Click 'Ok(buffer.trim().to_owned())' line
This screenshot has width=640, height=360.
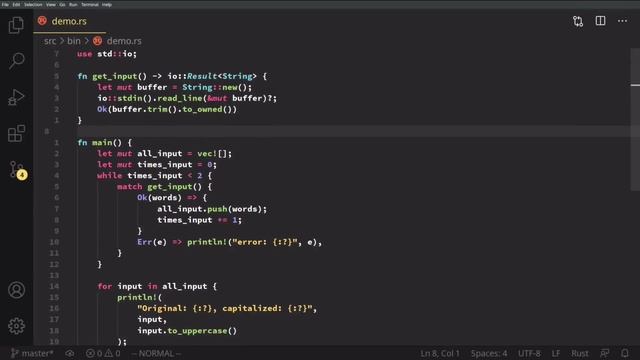(x=167, y=109)
